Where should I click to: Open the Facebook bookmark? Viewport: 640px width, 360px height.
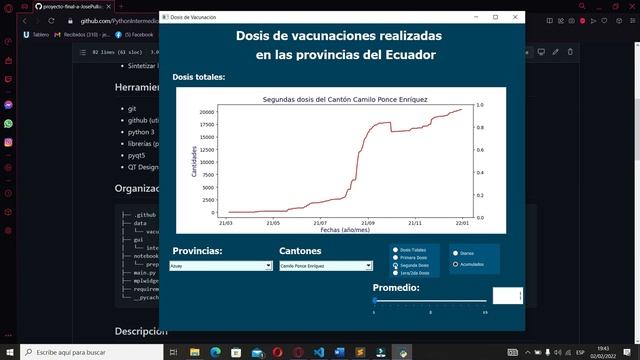[134, 35]
